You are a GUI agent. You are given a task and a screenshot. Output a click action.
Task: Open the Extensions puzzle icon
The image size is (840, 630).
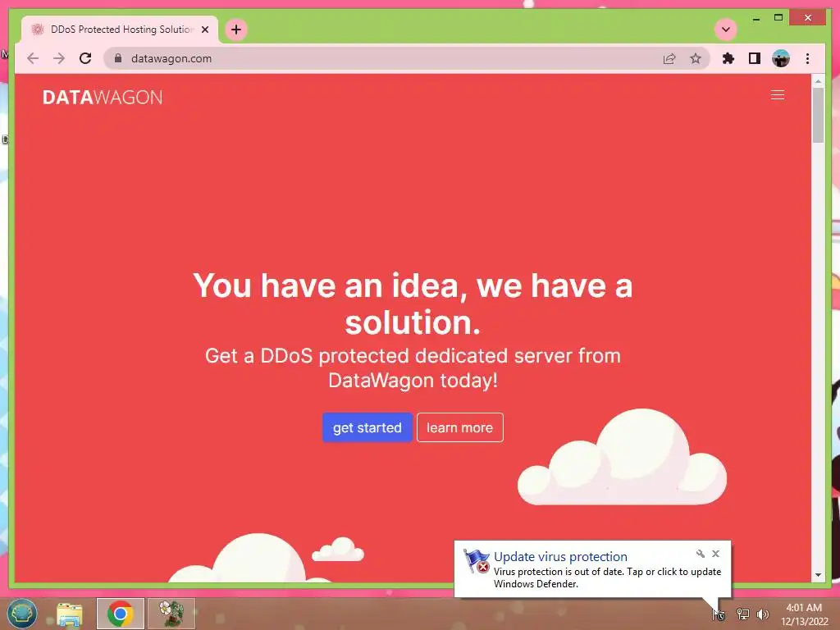728,58
